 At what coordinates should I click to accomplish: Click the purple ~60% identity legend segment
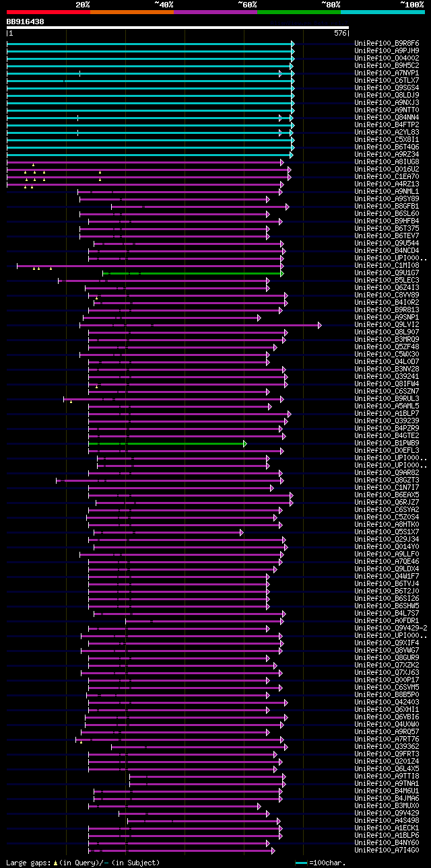pyautogui.click(x=215, y=11)
